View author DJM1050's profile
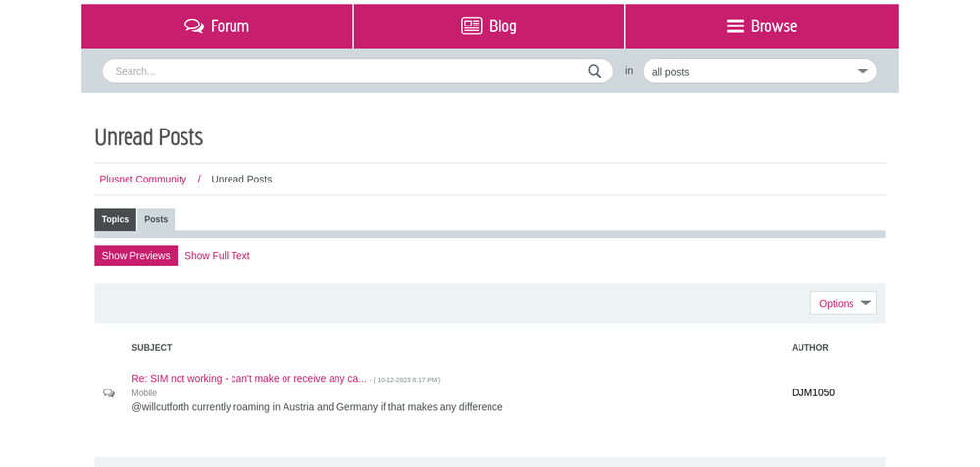Screen dimensions: 980x467 point(812,392)
